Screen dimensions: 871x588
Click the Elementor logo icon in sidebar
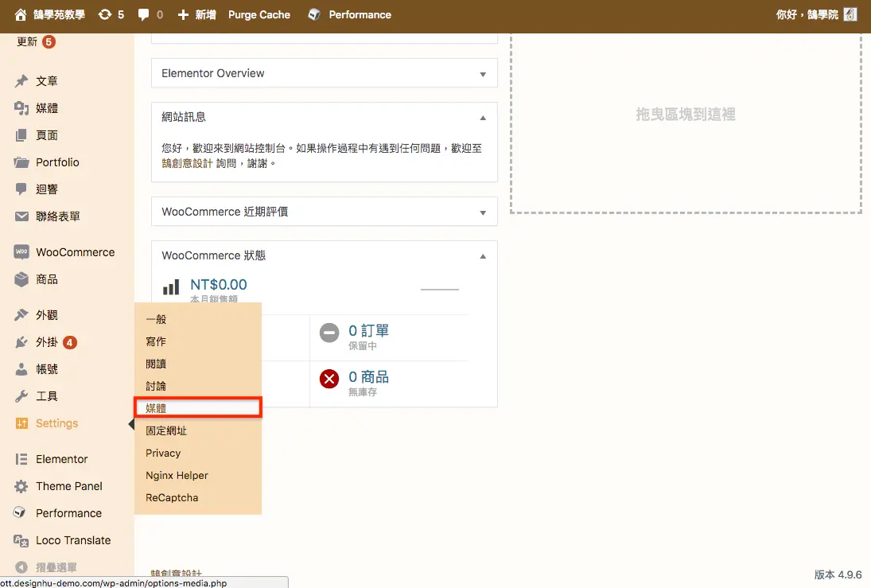pyautogui.click(x=21, y=459)
